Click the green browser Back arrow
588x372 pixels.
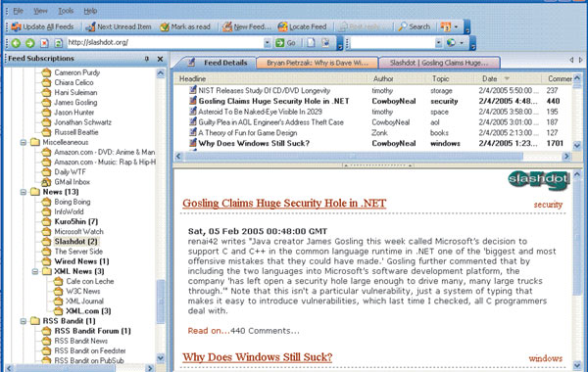(16, 43)
